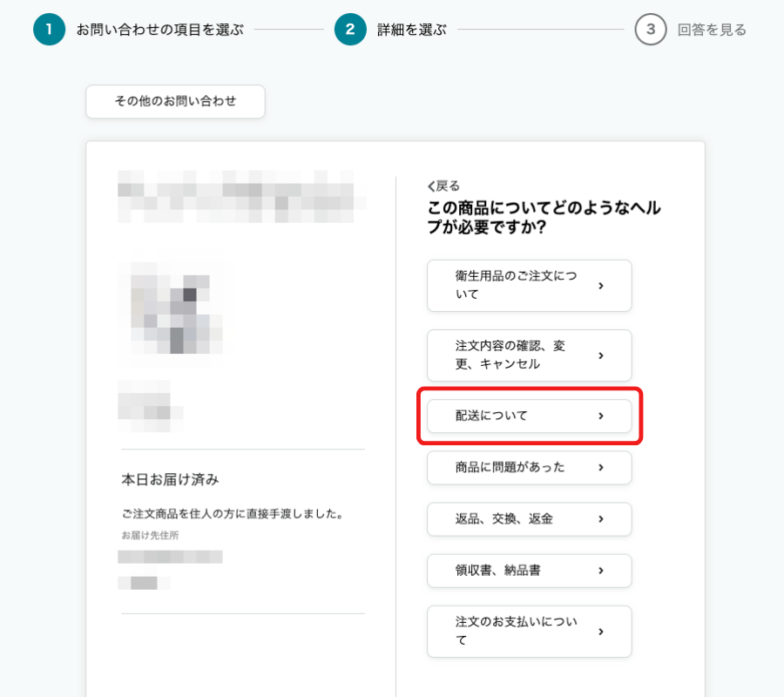This screenshot has width=784, height=697.
Task: Click the chevron on 配送について
Action: (600, 416)
